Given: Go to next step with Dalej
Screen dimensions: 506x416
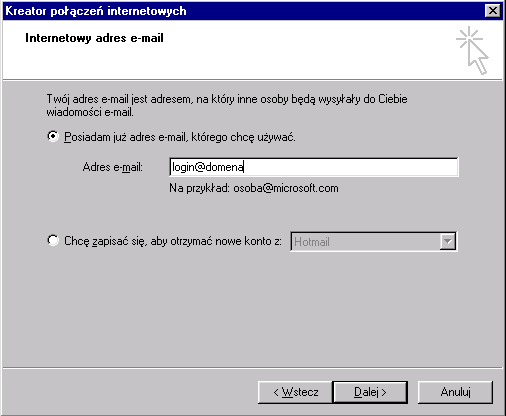Looking at the screenshot, I should (x=370, y=392).
